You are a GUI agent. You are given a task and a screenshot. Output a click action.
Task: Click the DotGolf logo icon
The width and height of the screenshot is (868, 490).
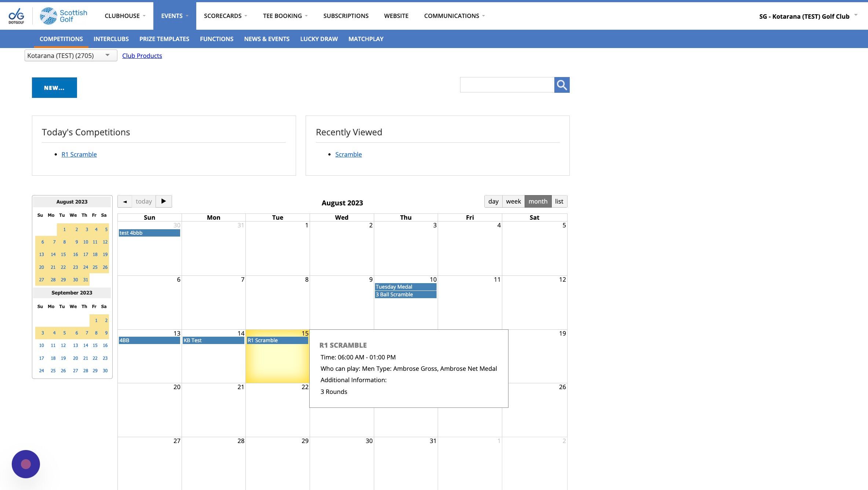pyautogui.click(x=16, y=16)
